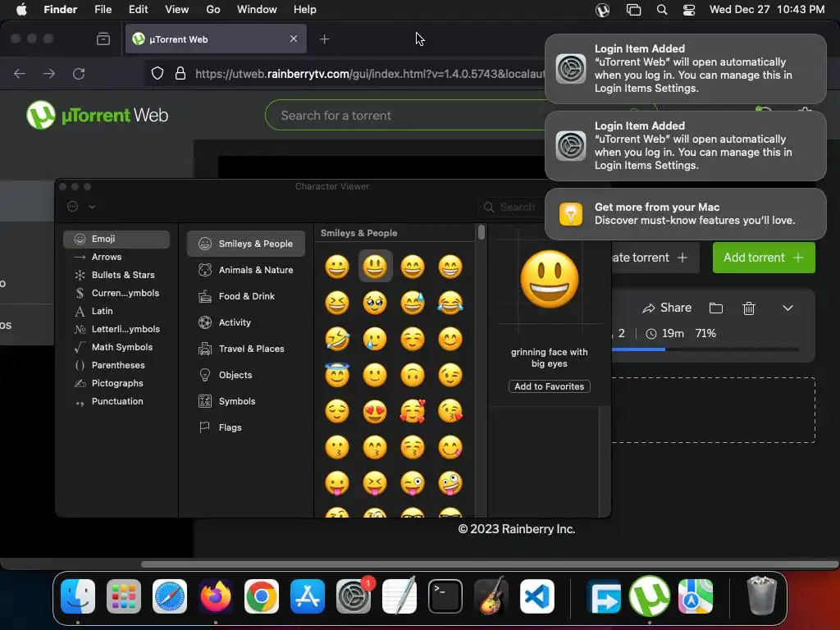Open the Latin character set

(116, 311)
